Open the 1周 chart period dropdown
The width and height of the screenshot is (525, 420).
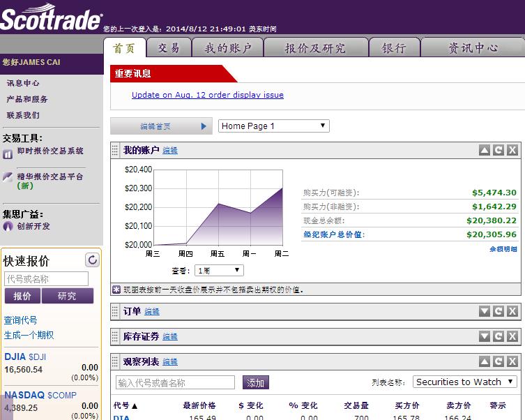pos(219,270)
